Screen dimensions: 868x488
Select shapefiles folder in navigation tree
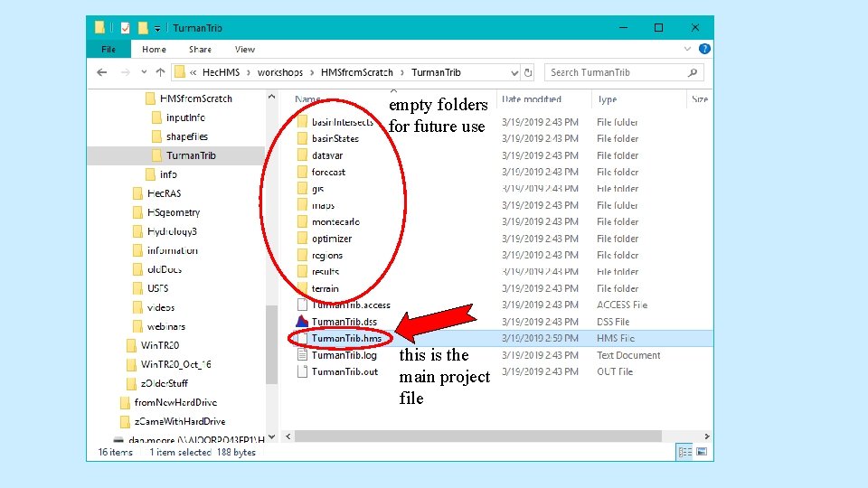click(x=187, y=136)
